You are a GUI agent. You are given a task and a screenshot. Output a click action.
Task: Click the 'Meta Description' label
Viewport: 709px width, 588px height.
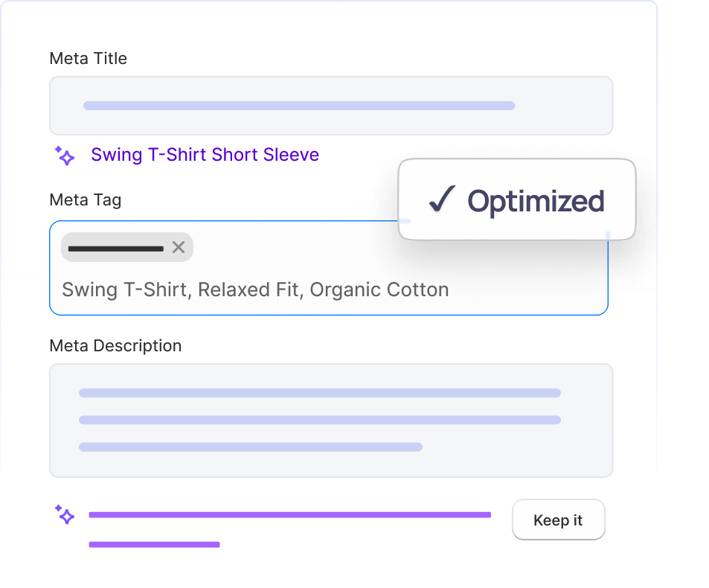(x=115, y=345)
